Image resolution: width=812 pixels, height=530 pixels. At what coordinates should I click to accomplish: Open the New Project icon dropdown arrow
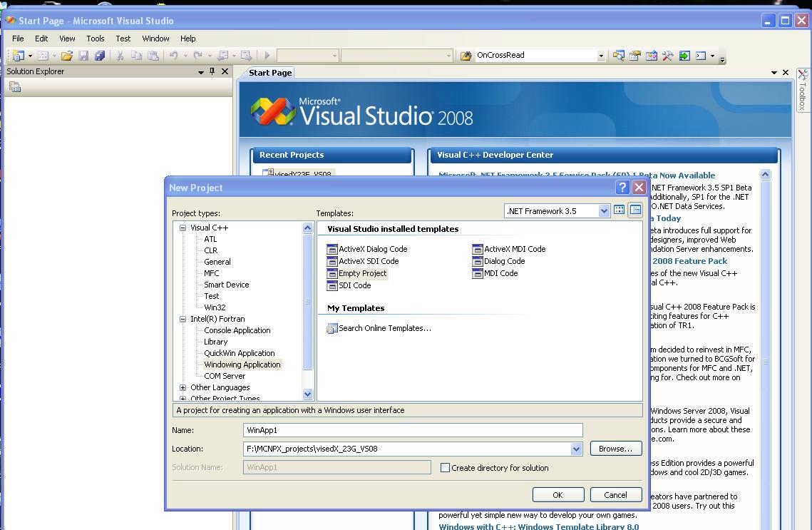[30, 56]
